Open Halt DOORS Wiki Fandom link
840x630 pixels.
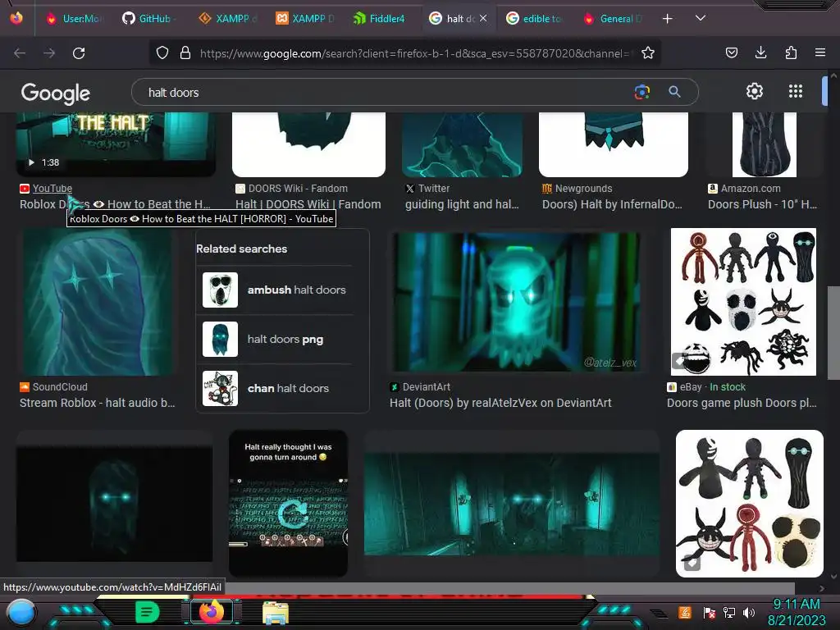point(308,204)
